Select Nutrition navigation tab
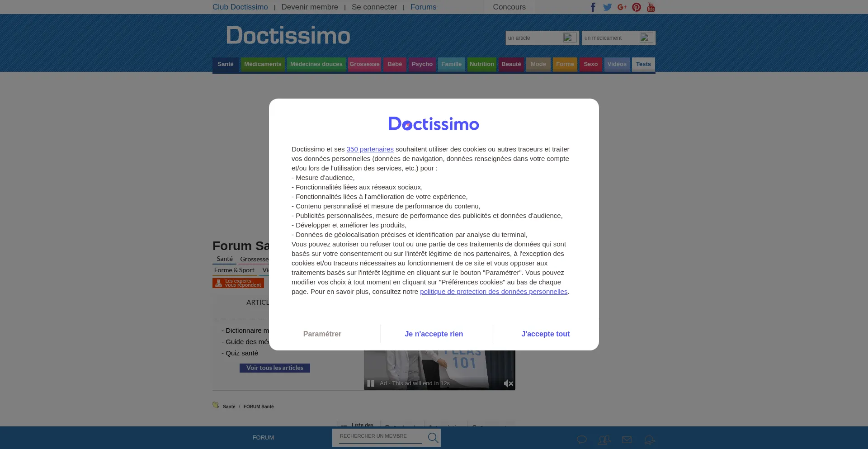 tap(482, 64)
